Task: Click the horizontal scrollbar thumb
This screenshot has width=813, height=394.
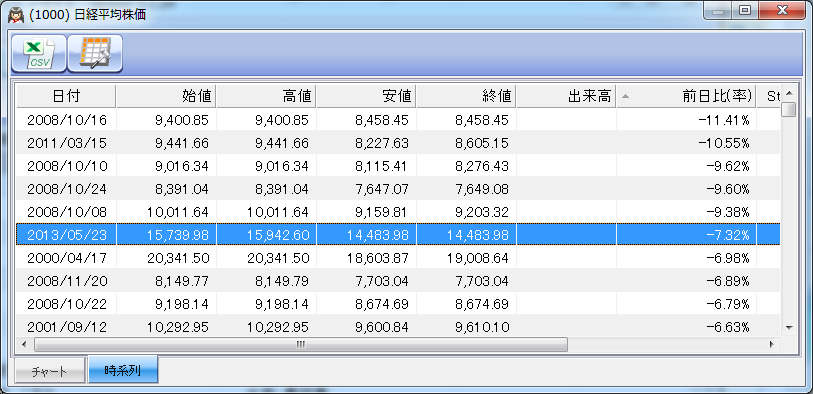Action: (x=301, y=344)
